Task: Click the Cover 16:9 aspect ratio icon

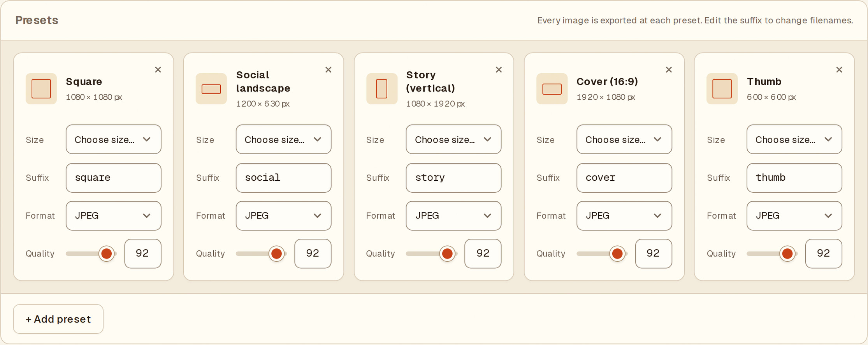Action: 552,89
